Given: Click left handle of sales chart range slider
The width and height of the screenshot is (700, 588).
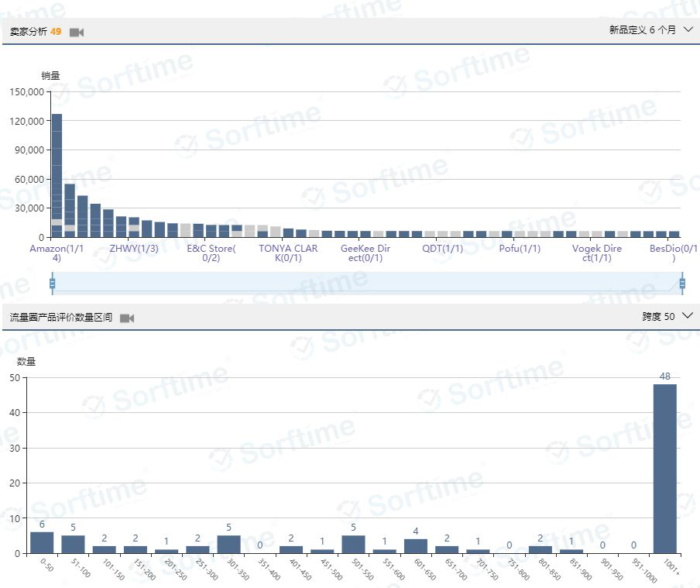Looking at the screenshot, I should point(52,284).
